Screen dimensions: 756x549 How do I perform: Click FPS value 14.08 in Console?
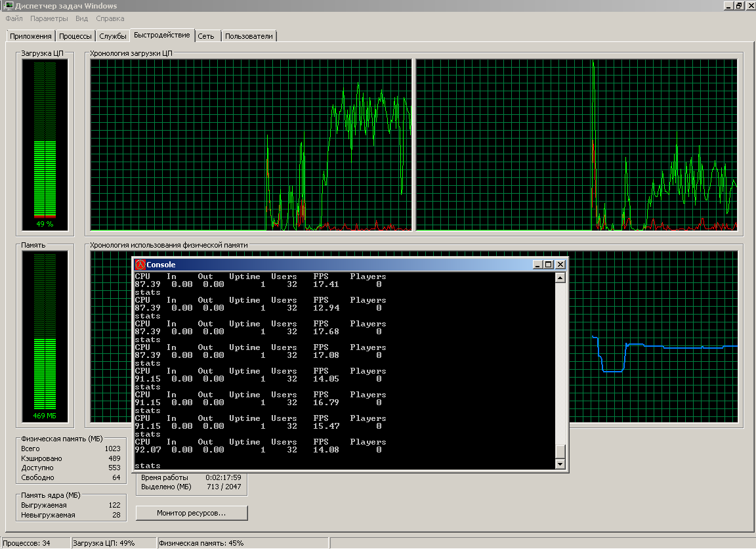[326, 450]
